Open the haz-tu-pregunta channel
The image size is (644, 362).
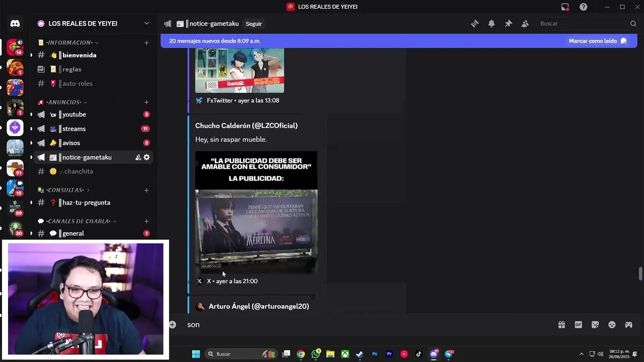click(93, 203)
